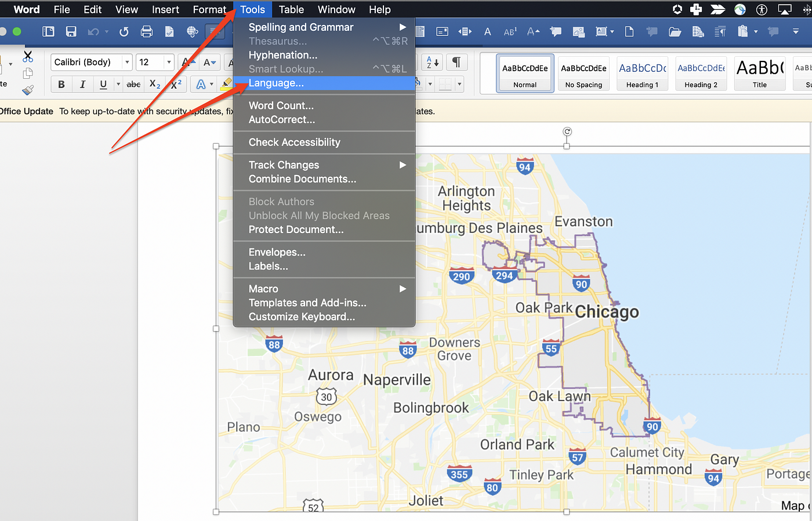Image resolution: width=812 pixels, height=521 pixels.
Task: Click the blank new document icon
Action: pos(629,31)
